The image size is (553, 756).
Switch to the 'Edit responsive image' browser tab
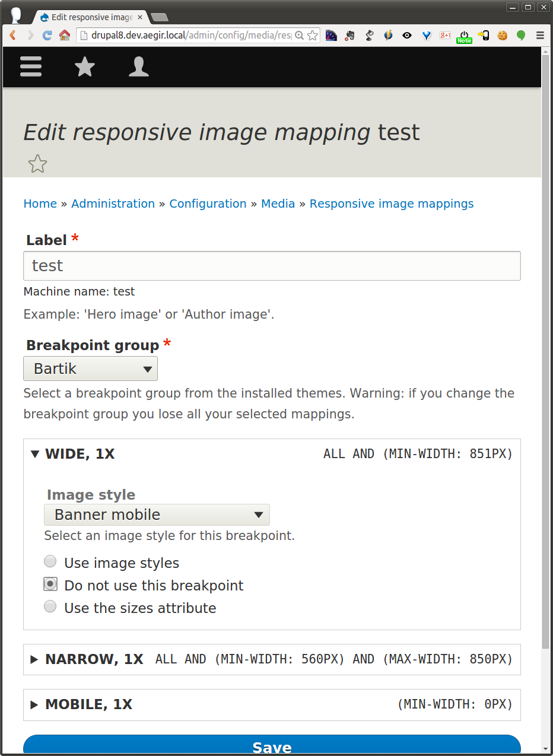coord(89,17)
